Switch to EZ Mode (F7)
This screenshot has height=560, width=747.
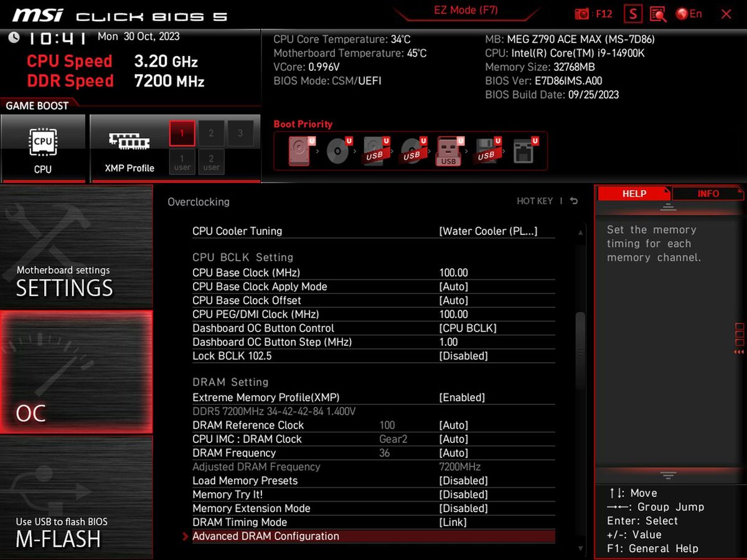[466, 11]
